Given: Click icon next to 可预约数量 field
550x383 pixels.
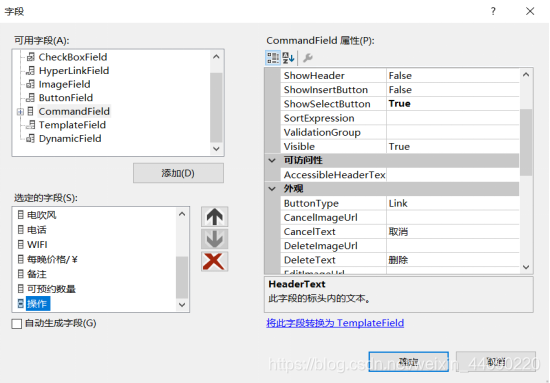Looking at the screenshot, I should tap(21, 289).
